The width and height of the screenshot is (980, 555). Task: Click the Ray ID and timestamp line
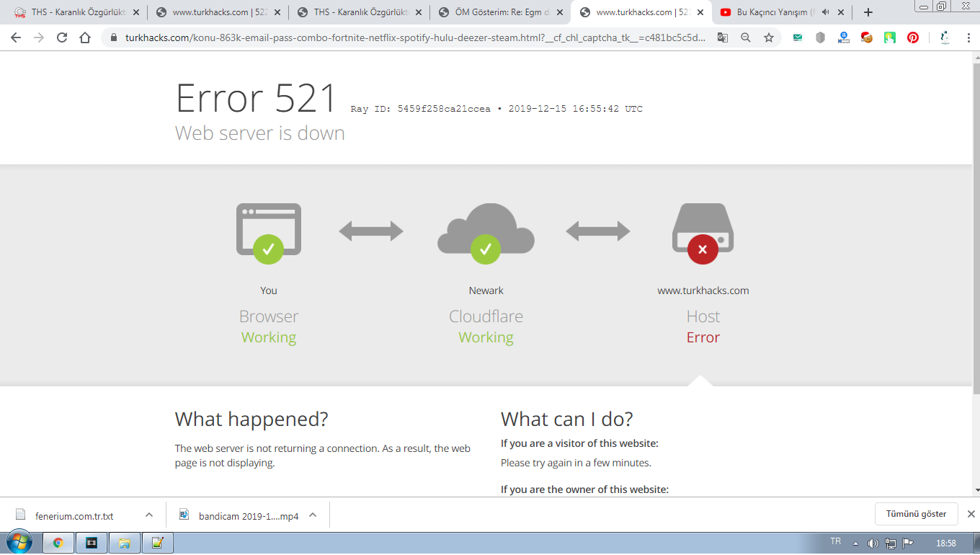click(496, 110)
